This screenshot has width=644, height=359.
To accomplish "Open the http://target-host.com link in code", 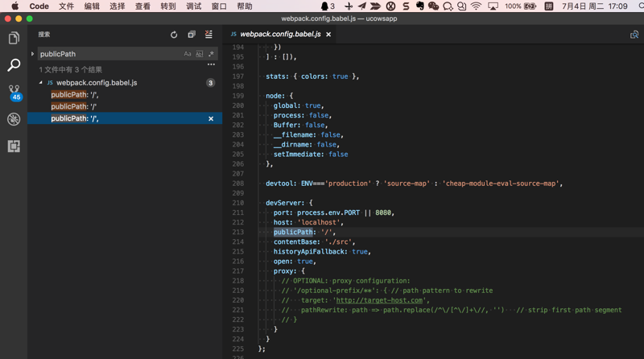I will 378,300.
